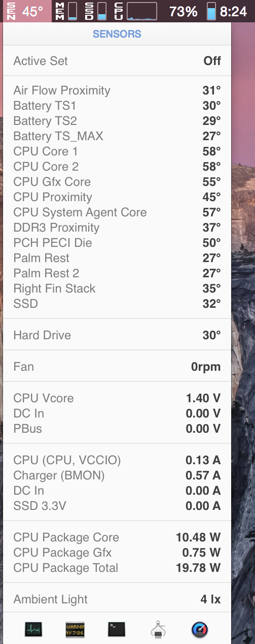Toggle the Active Set Off setting

(117, 61)
